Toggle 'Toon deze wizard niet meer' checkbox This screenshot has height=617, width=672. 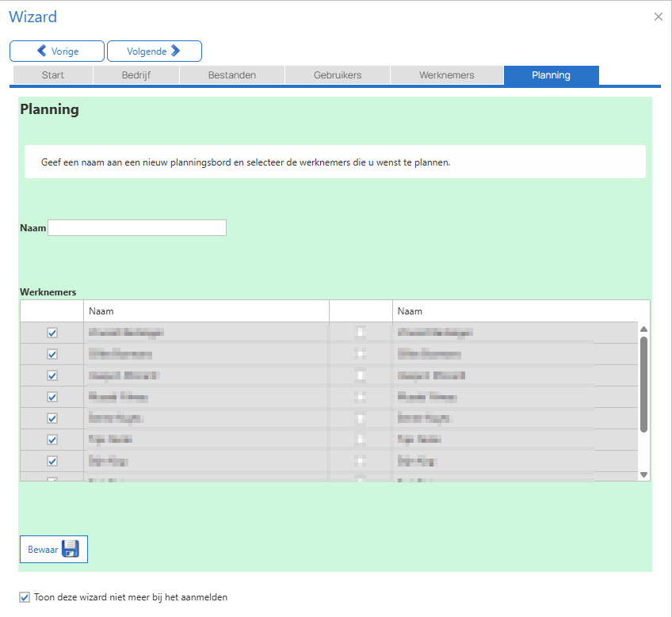pos(25,597)
